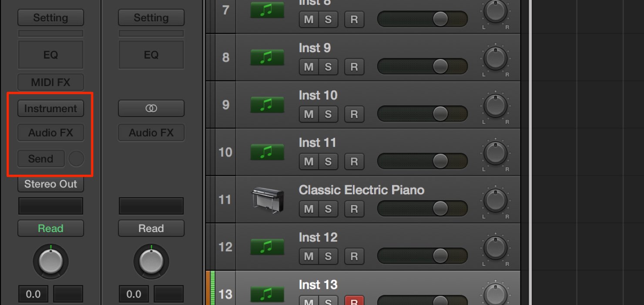Click the Inst 9 pan knob

(495, 58)
